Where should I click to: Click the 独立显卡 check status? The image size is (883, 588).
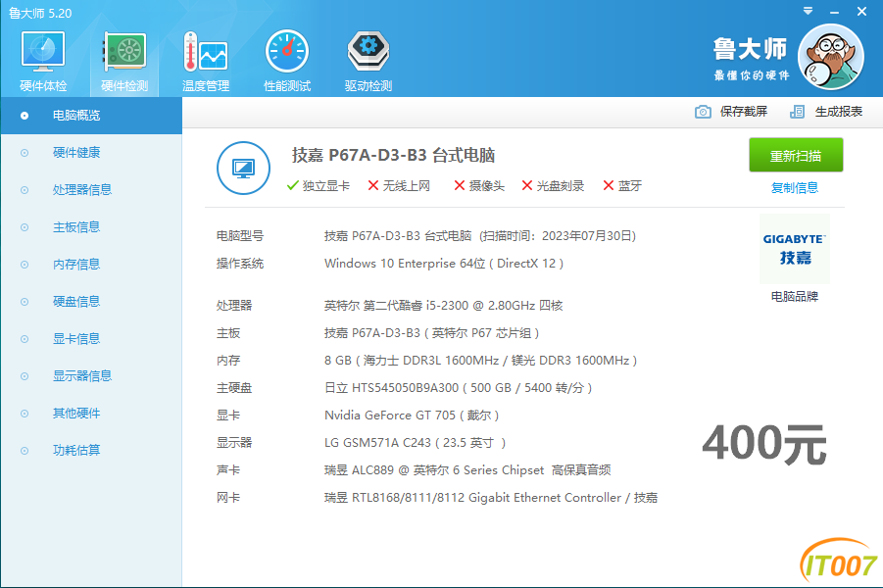coord(319,186)
